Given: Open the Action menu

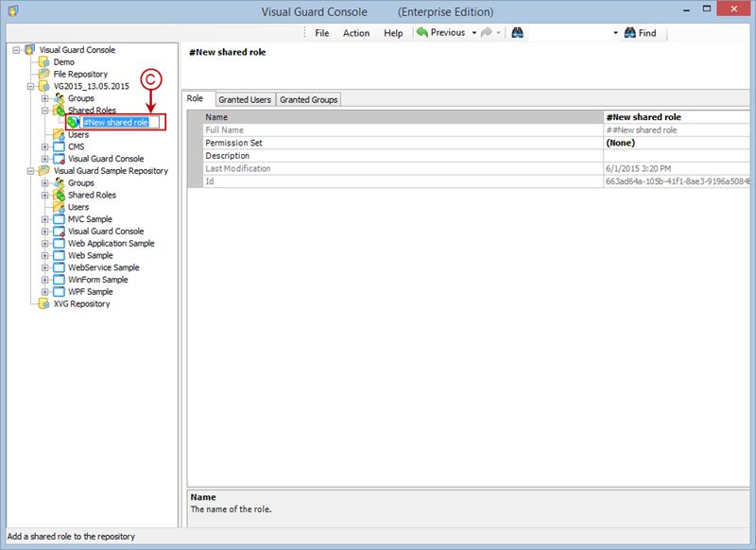Looking at the screenshot, I should click(x=356, y=33).
